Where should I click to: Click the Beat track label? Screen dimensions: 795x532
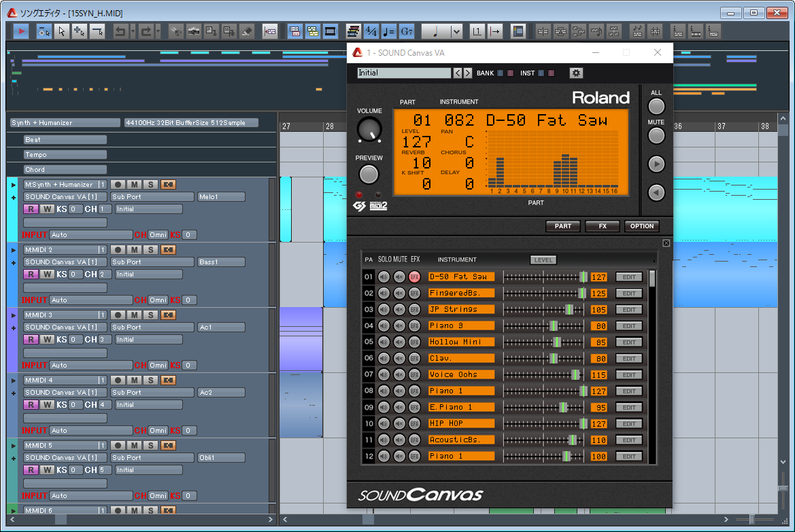pos(65,139)
